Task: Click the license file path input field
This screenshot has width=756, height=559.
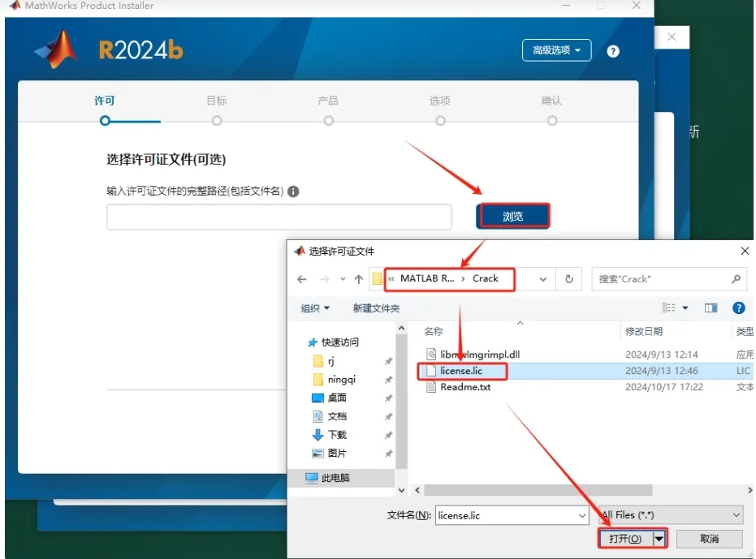Action: 279,217
